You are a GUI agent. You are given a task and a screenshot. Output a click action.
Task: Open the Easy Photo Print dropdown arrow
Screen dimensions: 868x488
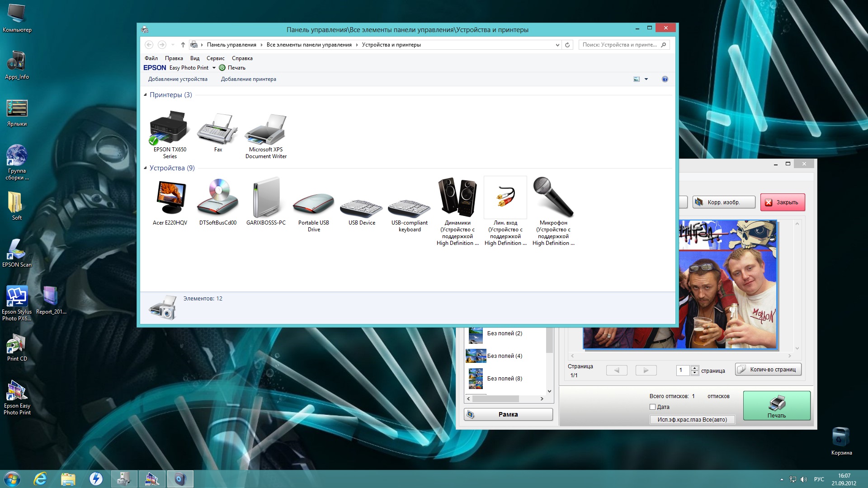pyautogui.click(x=214, y=68)
